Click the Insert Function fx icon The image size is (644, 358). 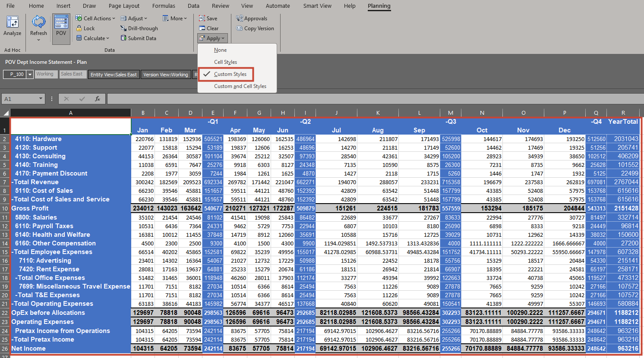[x=98, y=99]
